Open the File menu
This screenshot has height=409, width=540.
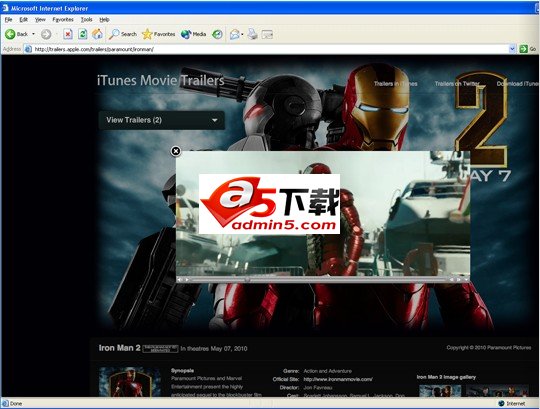(x=9, y=20)
